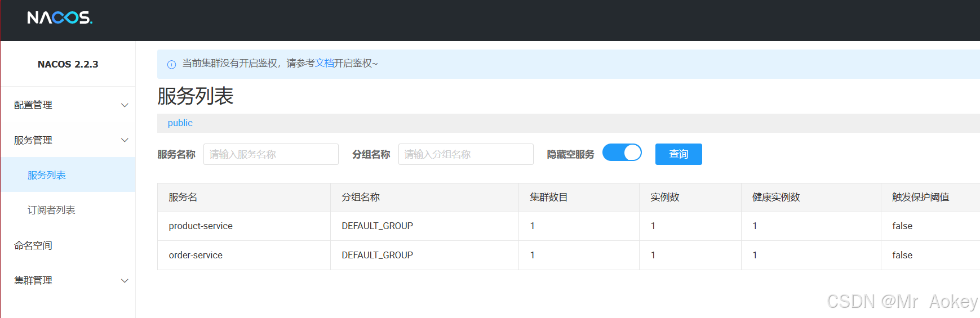Screen dimensions: 980x318
Task: Open the 文档 link in the notice
Action: (x=324, y=63)
